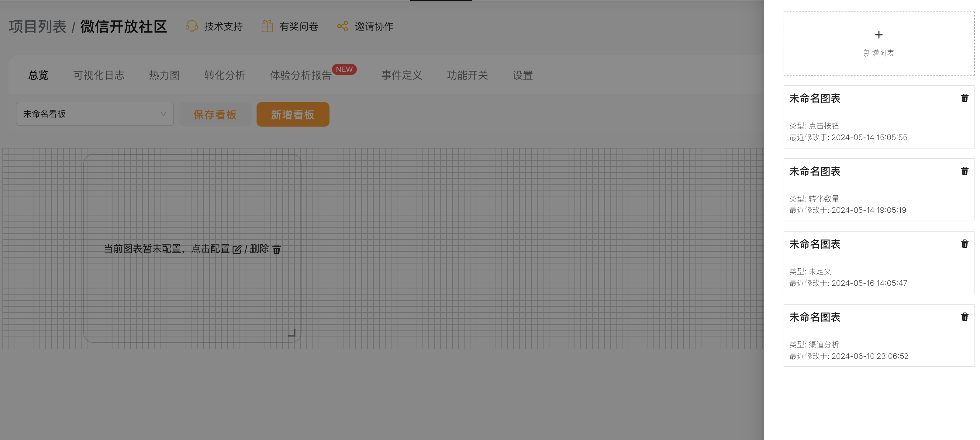Screen dimensions: 980x440
Task: Open the 未命名看板 dashboard dropdown
Action: [x=95, y=114]
